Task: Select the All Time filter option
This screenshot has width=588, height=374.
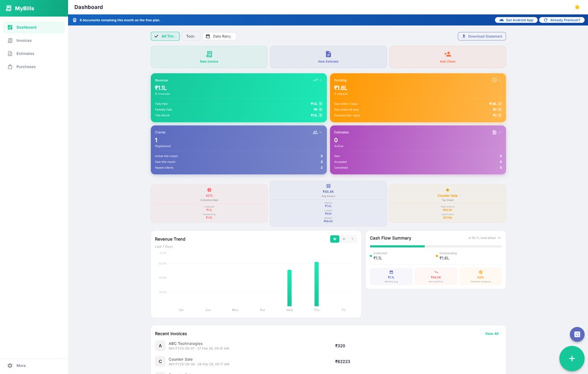Action: pyautogui.click(x=165, y=36)
